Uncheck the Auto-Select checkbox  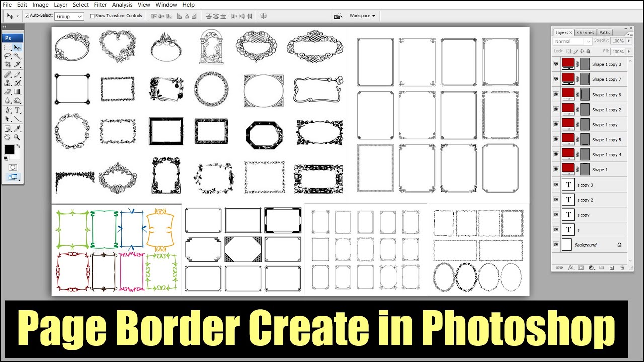pos(27,16)
